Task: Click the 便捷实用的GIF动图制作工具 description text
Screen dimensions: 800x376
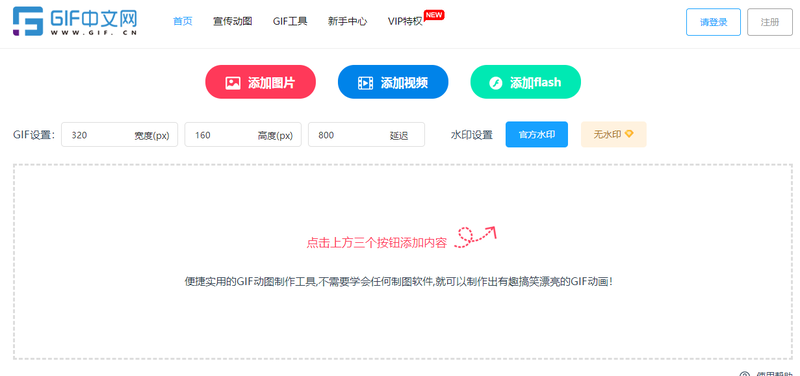Action: tap(398, 282)
